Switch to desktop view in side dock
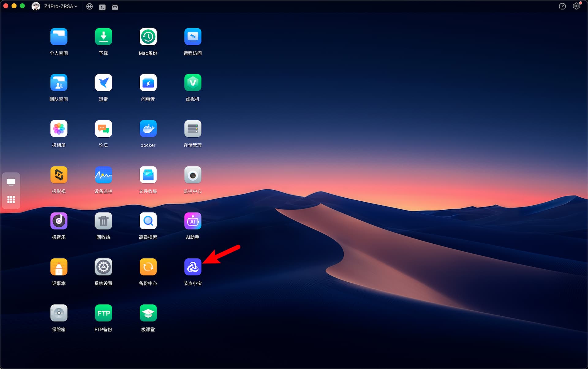Screen dimensions: 588x369 [11, 182]
